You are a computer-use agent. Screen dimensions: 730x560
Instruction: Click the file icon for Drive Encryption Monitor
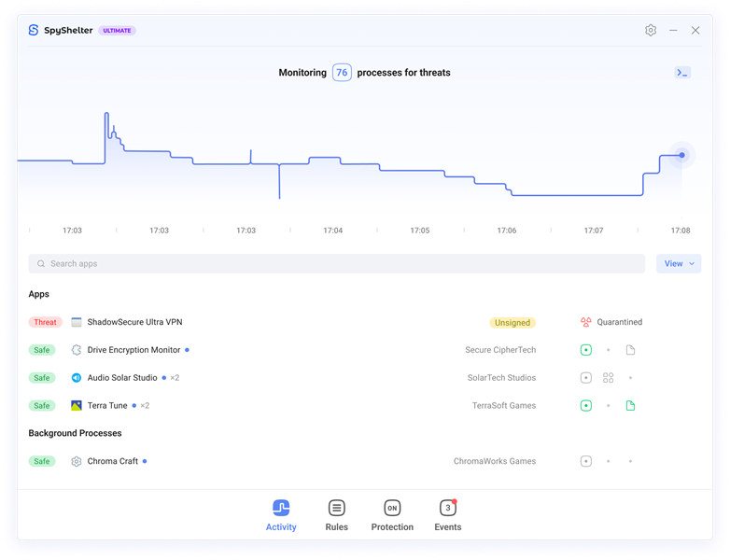pos(630,350)
